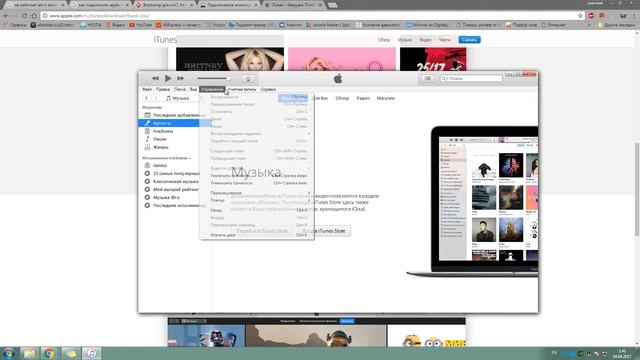This screenshot has width=640, height=360.
Task: Choose Уменьшить громкость in the menu
Action: point(257,183)
